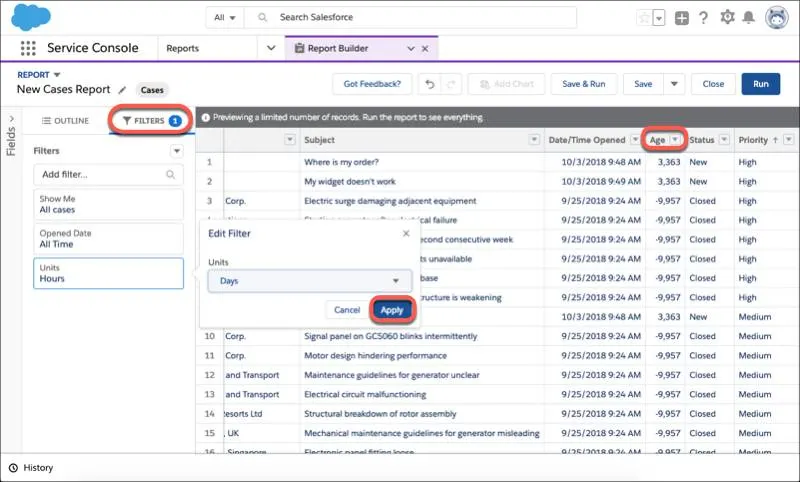Open the Opened Date All Time filter

click(x=108, y=238)
